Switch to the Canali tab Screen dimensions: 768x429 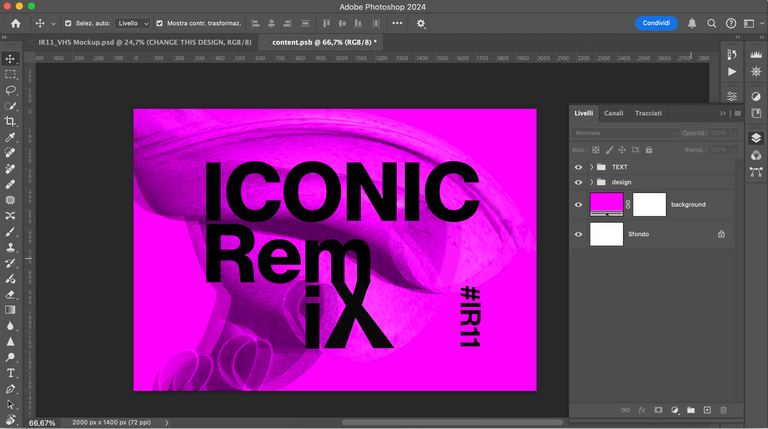click(x=613, y=113)
